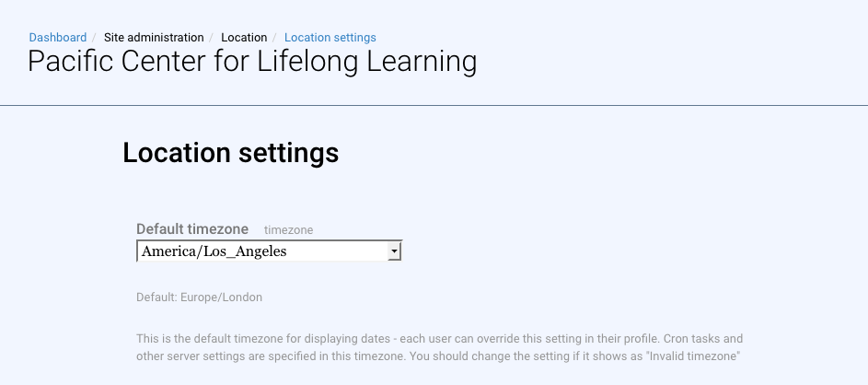
Task: Click the slash separator after Site administration
Action: click(213, 38)
